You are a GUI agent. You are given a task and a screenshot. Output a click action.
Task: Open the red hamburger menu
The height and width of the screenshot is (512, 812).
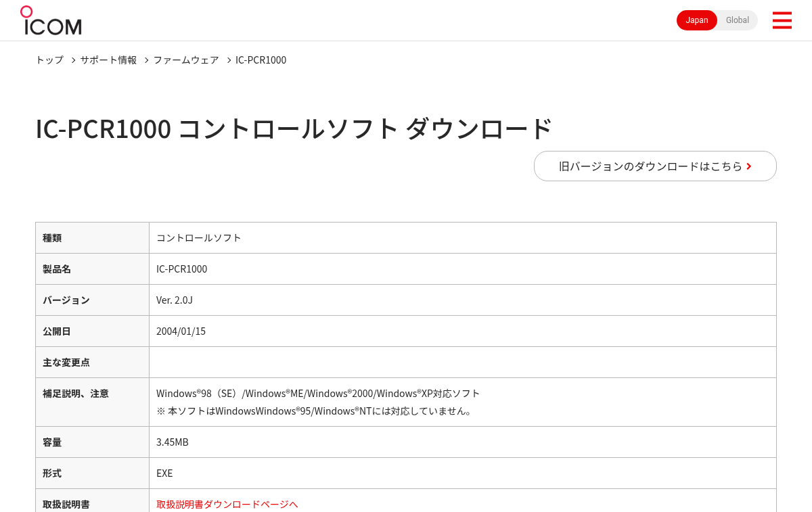point(782,20)
